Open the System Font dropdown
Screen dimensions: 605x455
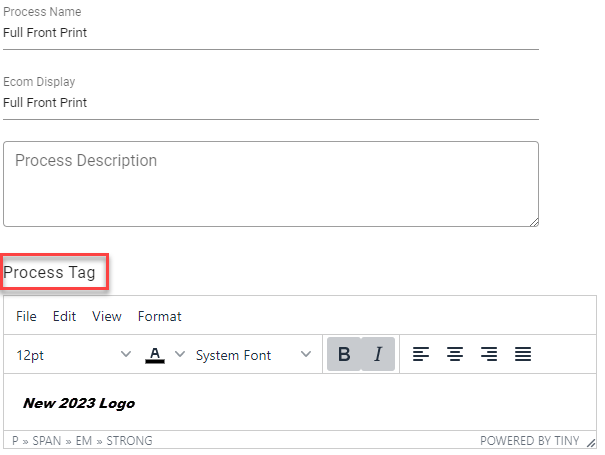pos(254,354)
